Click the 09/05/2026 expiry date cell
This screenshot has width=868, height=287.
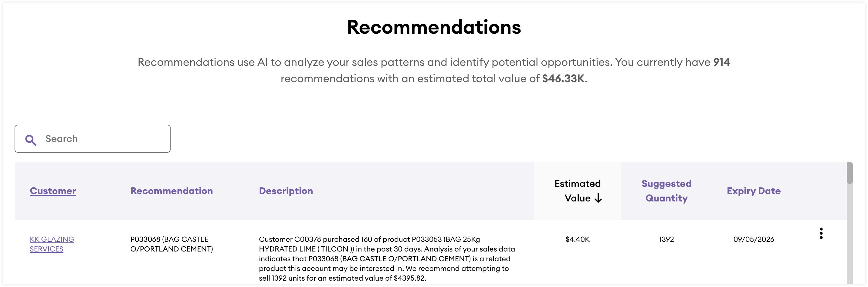754,239
